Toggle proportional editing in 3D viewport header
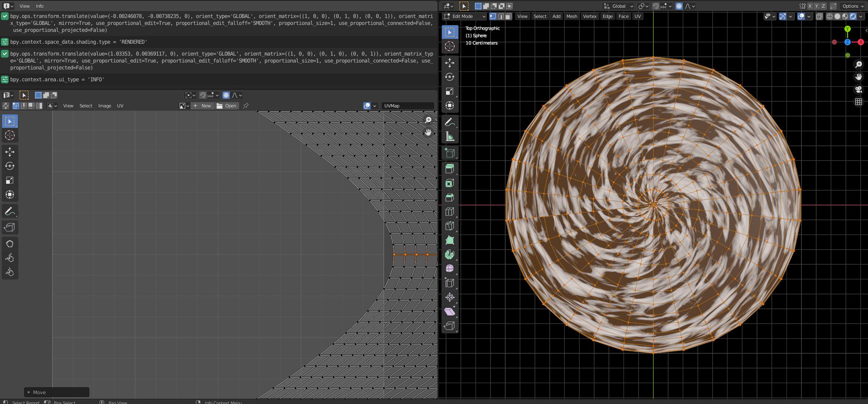Image resolution: width=868 pixels, height=404 pixels. (679, 6)
